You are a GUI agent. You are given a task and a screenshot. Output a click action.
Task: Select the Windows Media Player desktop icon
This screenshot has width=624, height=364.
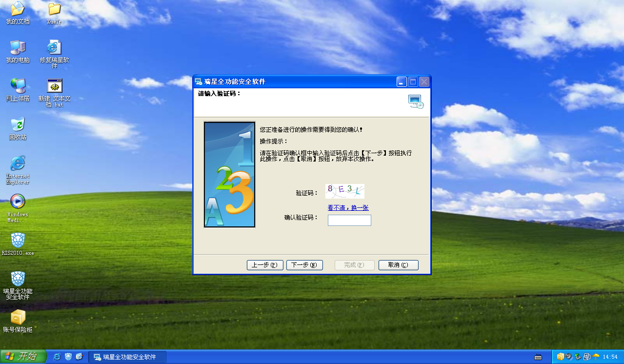[x=18, y=208]
